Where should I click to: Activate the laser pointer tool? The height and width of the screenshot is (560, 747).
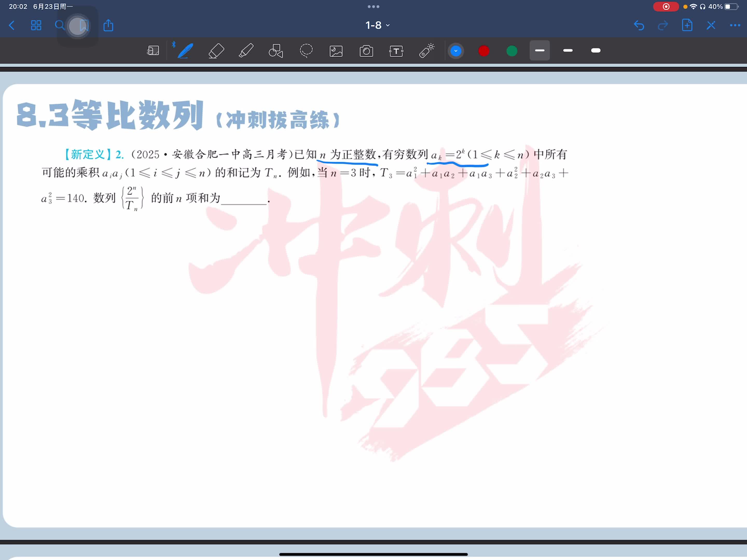click(x=426, y=51)
